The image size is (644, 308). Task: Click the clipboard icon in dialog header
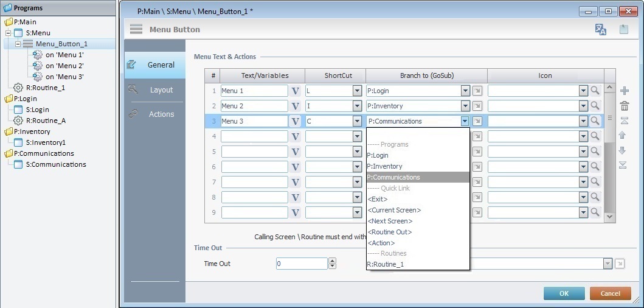(623, 29)
